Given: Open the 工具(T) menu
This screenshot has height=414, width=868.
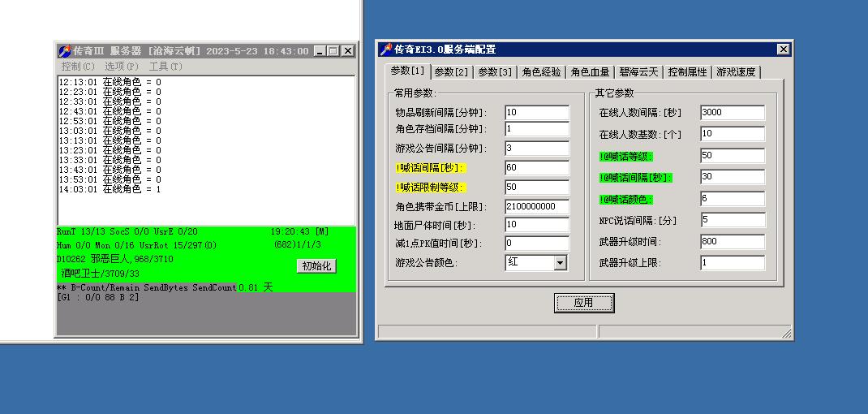Looking at the screenshot, I should [165, 66].
